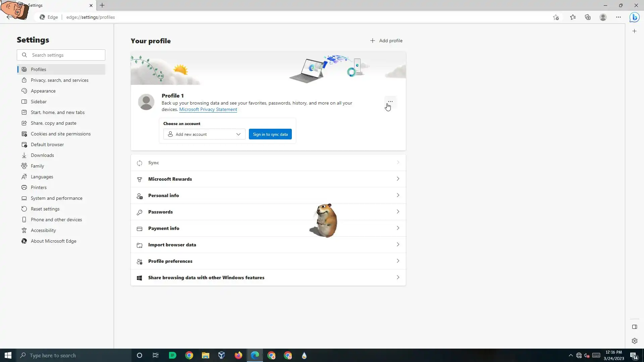644x362 pixels.
Task: Expand the Profile preferences row
Action: point(268,261)
